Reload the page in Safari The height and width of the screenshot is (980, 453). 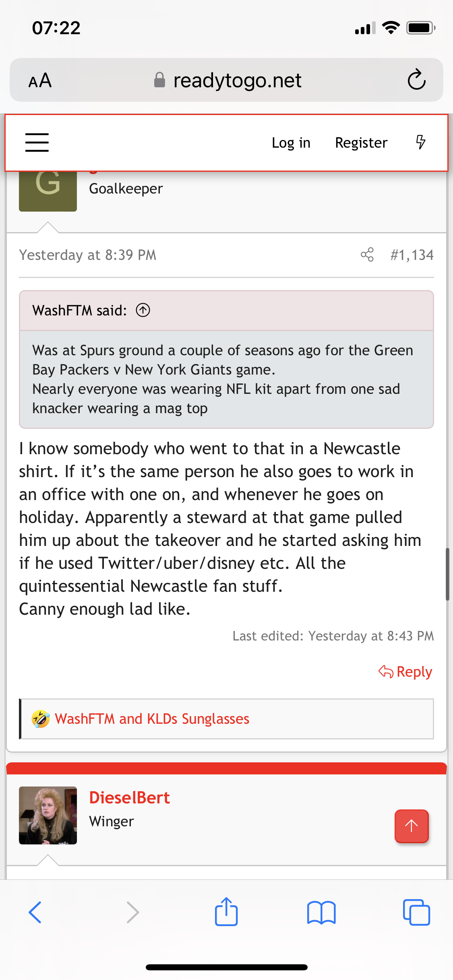[x=416, y=80]
